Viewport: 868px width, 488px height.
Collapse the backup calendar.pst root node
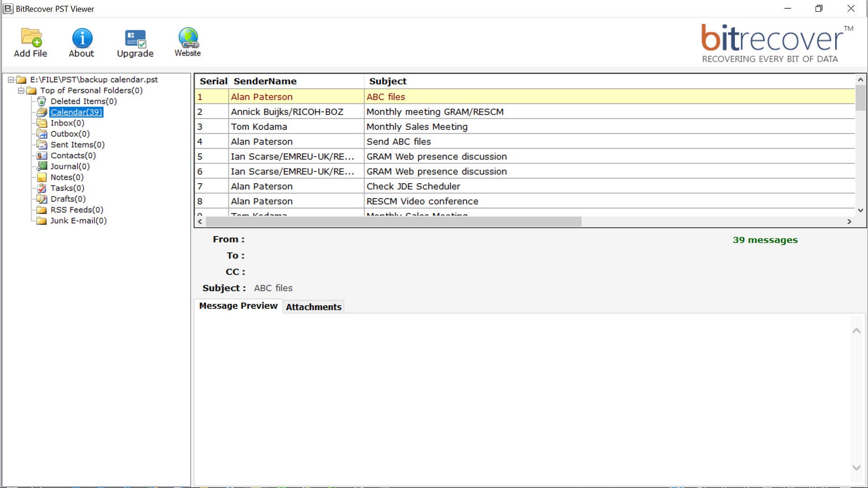11,80
